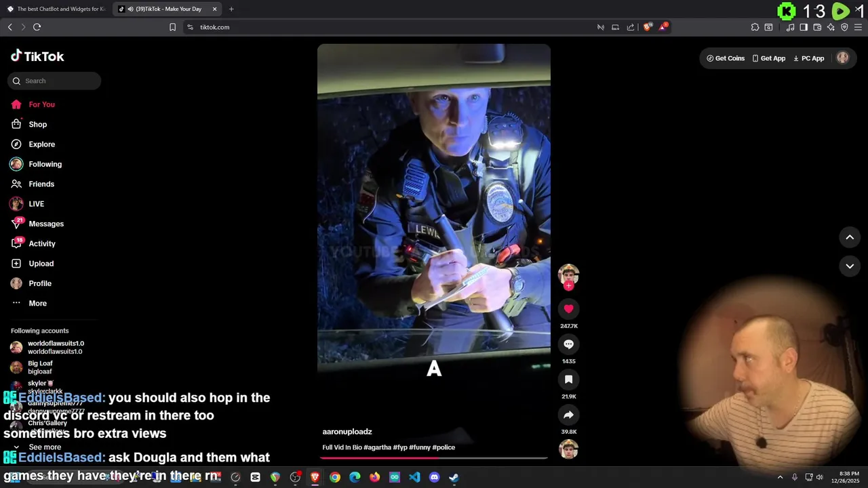Viewport: 868px width, 488px height.
Task: Open the Activity notifications
Action: 41,243
